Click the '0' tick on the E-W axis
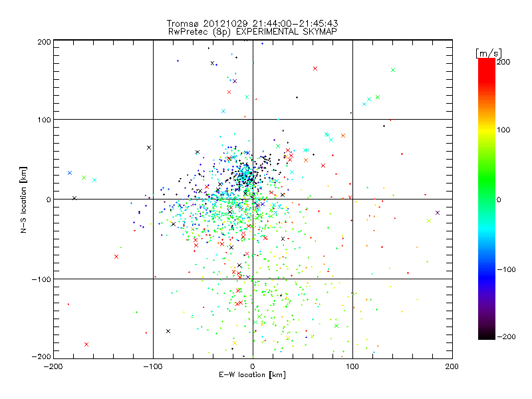 point(253,366)
